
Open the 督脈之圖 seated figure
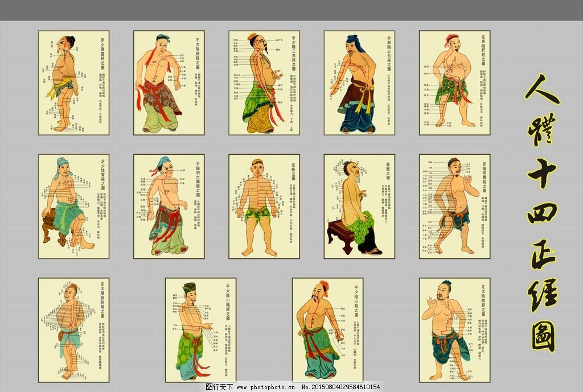(359, 207)
